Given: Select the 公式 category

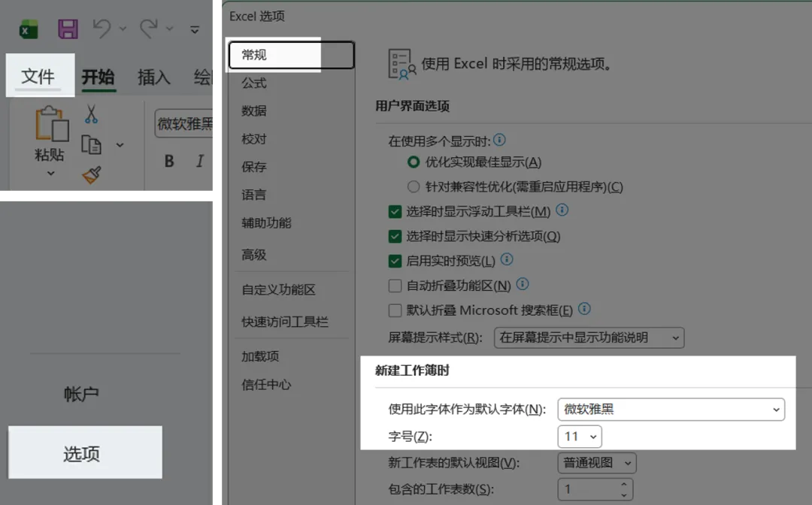Looking at the screenshot, I should [254, 83].
